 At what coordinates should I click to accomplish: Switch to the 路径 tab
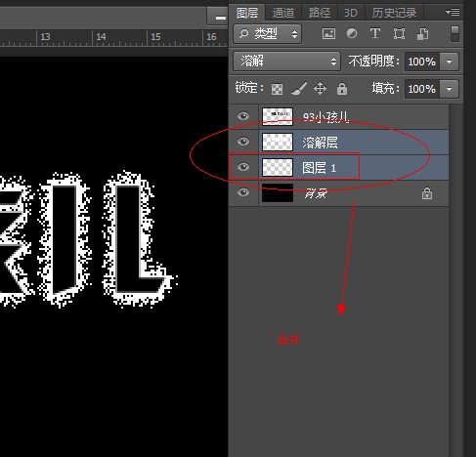tap(320, 13)
